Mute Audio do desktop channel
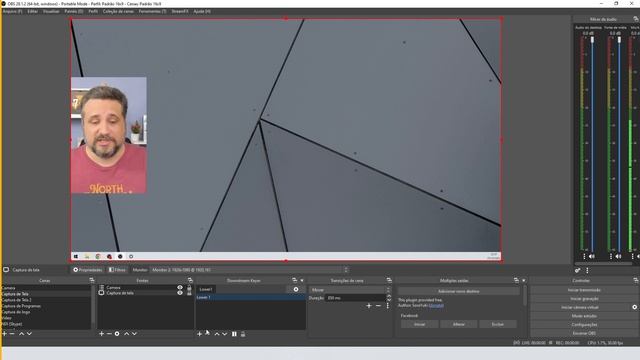The height and width of the screenshot is (360, 640). [x=592, y=256]
